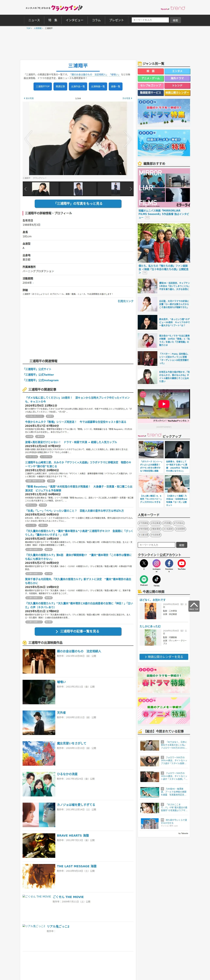Image resolution: width=210 pixels, height=980 pixels.
Task: Click the #橋本環奈 keyword tag
Action: [156, 529]
